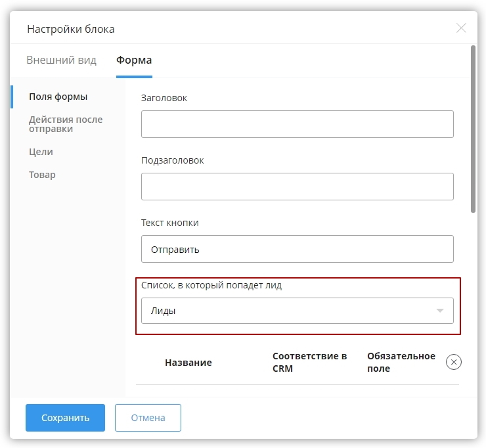Select the Форма tab
The image size is (486, 448).
(134, 60)
